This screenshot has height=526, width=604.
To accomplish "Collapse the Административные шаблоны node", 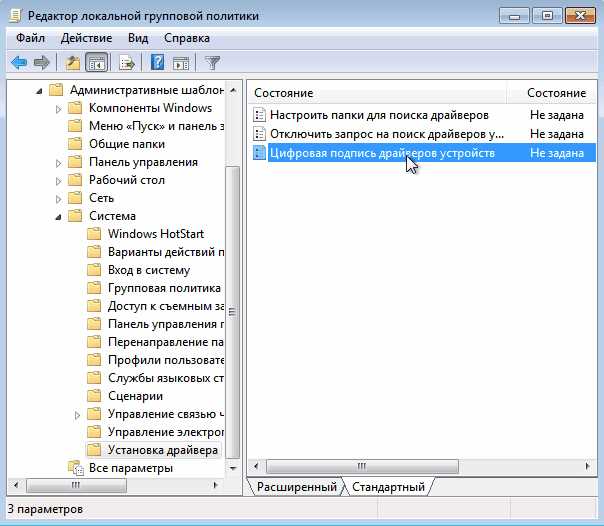I will 39,92.
